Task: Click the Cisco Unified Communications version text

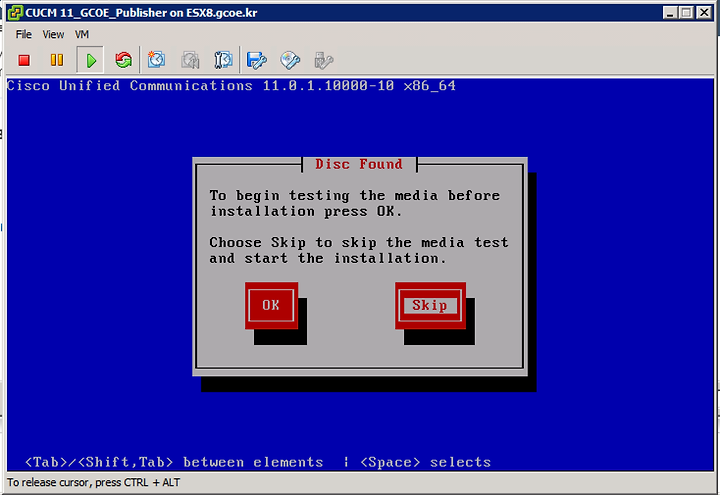Action: 231,86
